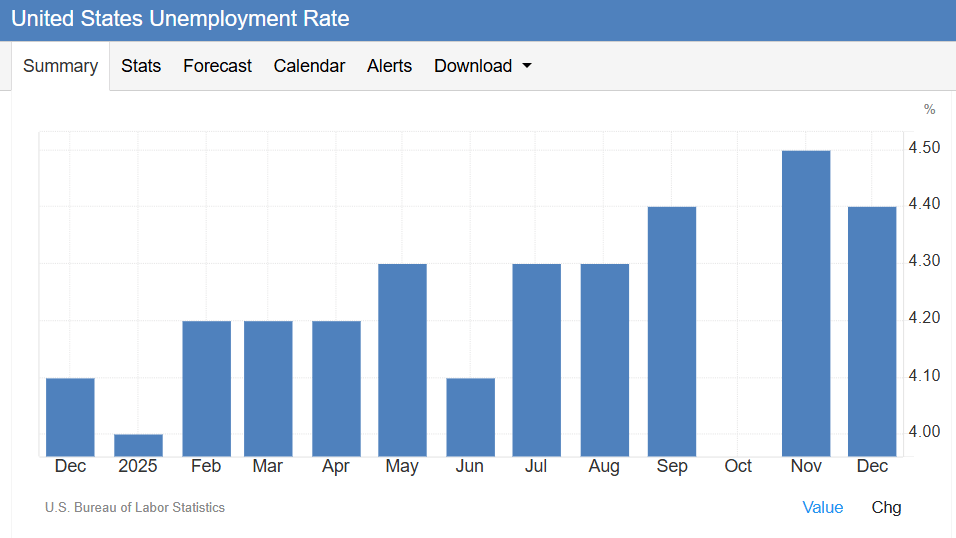Click the 2025 axis label
Image resolution: width=956 pixels, height=538 pixels.
pos(138,466)
